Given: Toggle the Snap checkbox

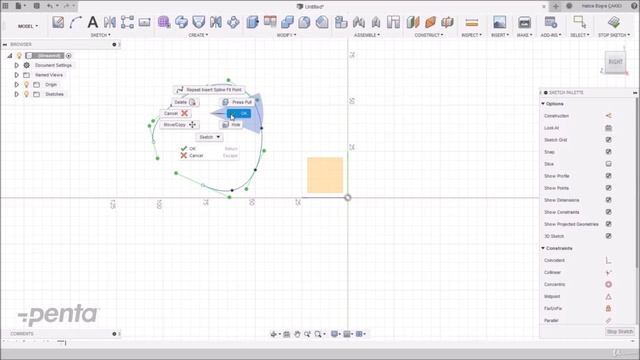Looking at the screenshot, I should click(x=608, y=152).
